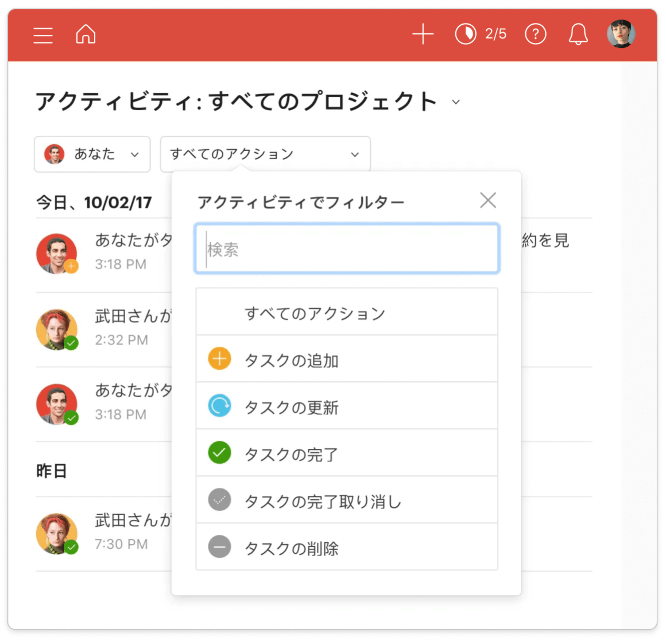Screen dimensions: 666x644
Task: Click the green check タスクの完了 icon
Action: [220, 453]
